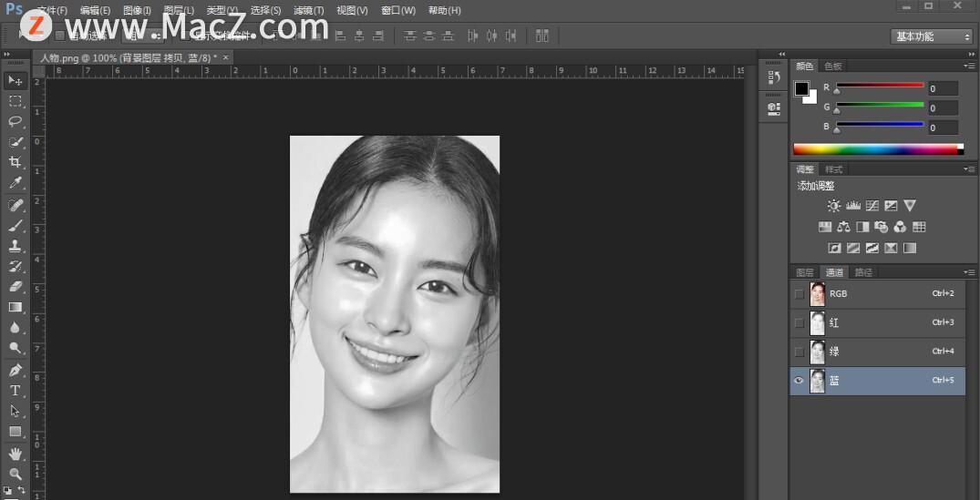Add an Exposure adjustment

(x=892, y=205)
